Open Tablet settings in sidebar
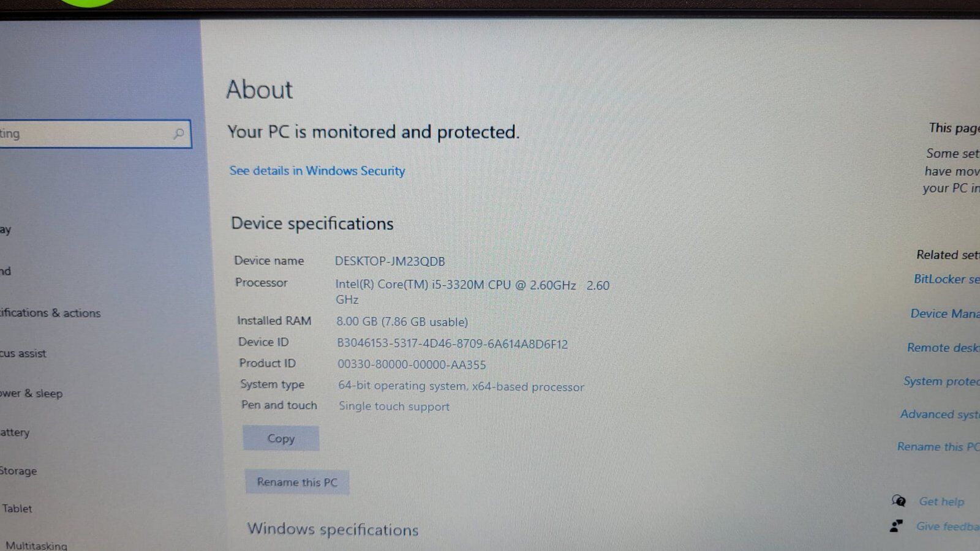980x551 pixels. click(x=17, y=508)
